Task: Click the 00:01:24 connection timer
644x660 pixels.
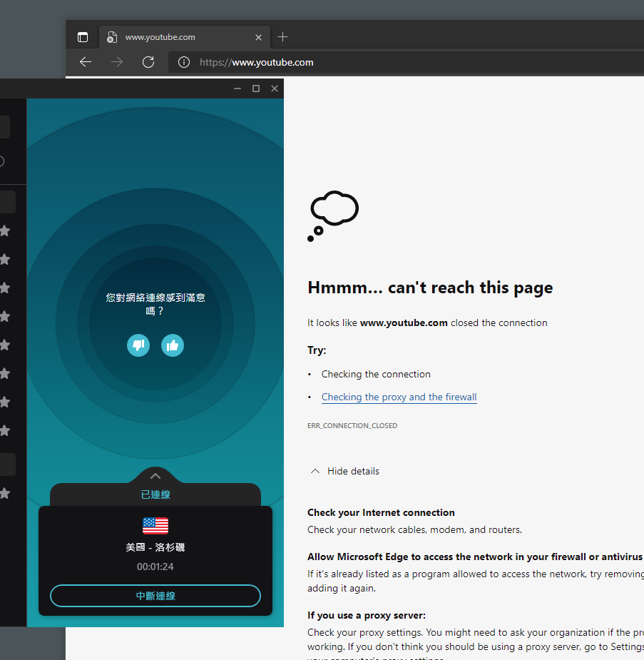Action: pos(155,567)
